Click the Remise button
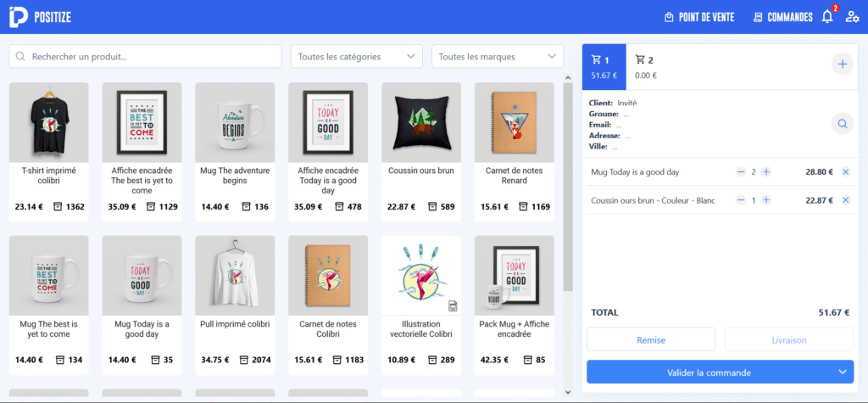This screenshot has height=403, width=868. click(x=651, y=340)
